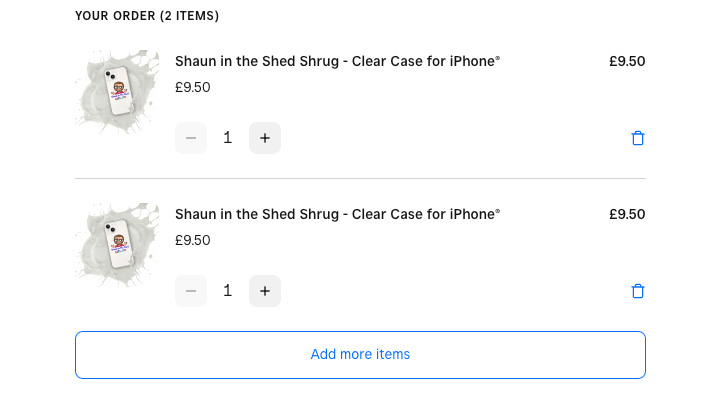Click the (2 ITEMS) count in heading

pyautogui.click(x=189, y=16)
